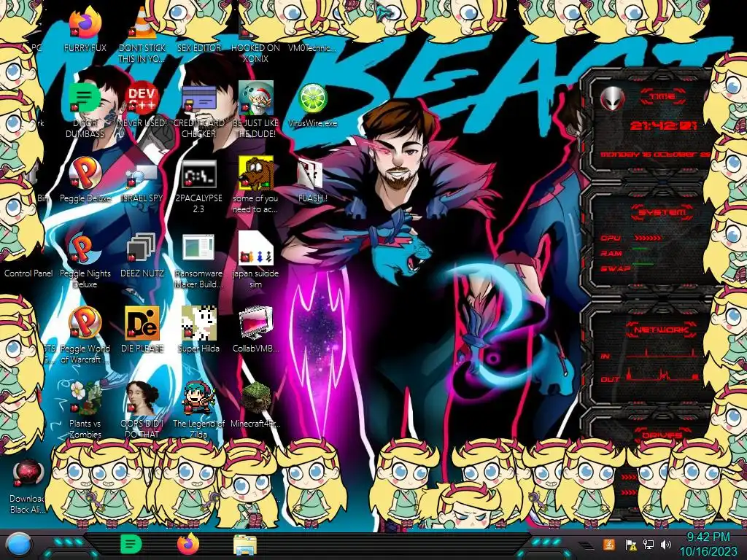Click the green app button in taskbar
The height and width of the screenshot is (560, 747).
click(x=131, y=544)
